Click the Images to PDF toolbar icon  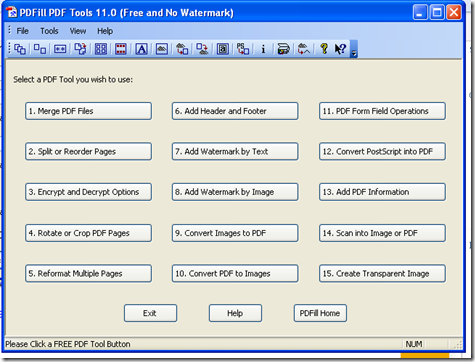[182, 49]
